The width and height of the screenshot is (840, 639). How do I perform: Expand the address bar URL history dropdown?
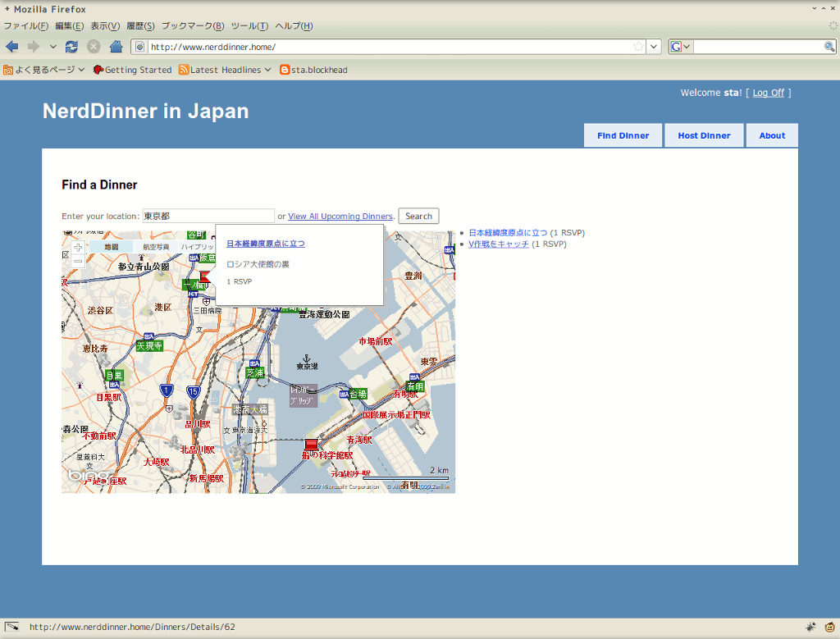(654, 47)
